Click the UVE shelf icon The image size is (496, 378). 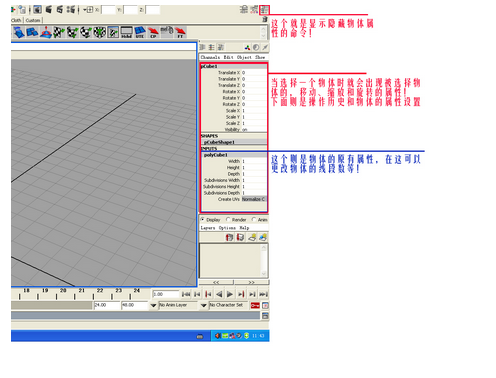tap(140, 32)
